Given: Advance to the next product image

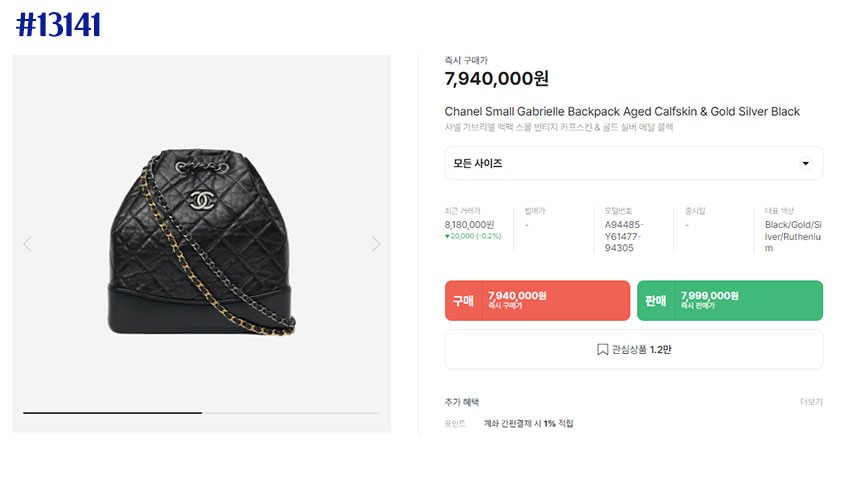Looking at the screenshot, I should click(x=376, y=244).
